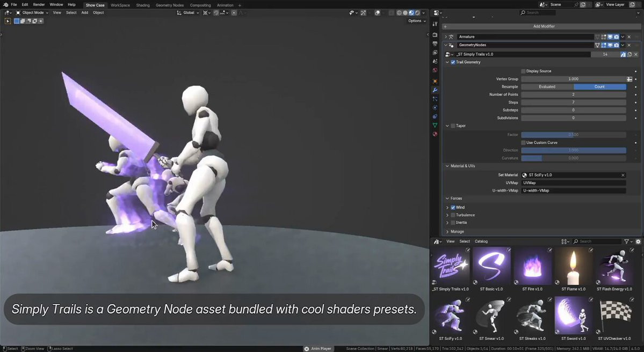The image size is (644, 352).
Task: Open the Object Constraints tab icon
Action: pyautogui.click(x=435, y=116)
